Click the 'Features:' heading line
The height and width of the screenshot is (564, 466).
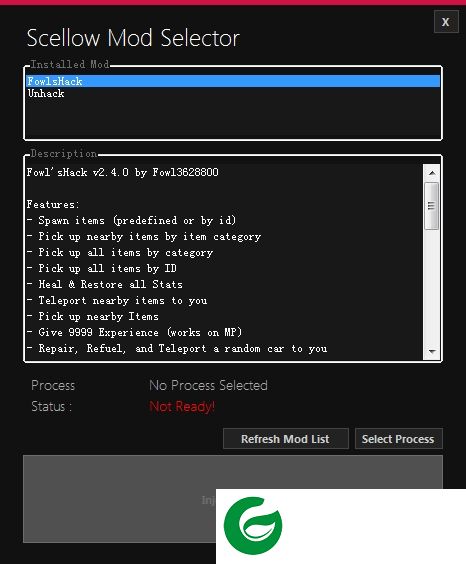(53, 204)
